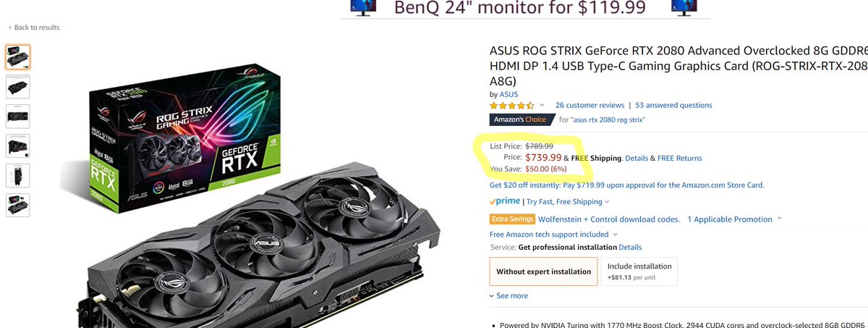Screen dimensions: 868x328
Task: Expand 1 Applicable Promotion dropdown
Action: (x=734, y=219)
